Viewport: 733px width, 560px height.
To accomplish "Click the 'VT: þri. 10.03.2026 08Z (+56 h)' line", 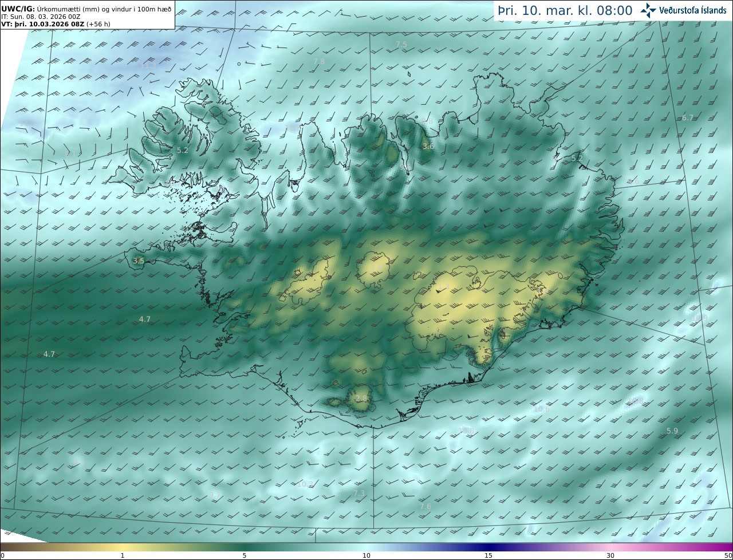I will [x=55, y=25].
